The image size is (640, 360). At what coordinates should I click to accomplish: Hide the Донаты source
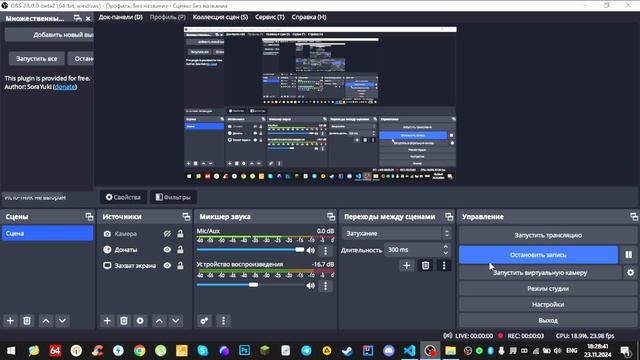coord(167,249)
